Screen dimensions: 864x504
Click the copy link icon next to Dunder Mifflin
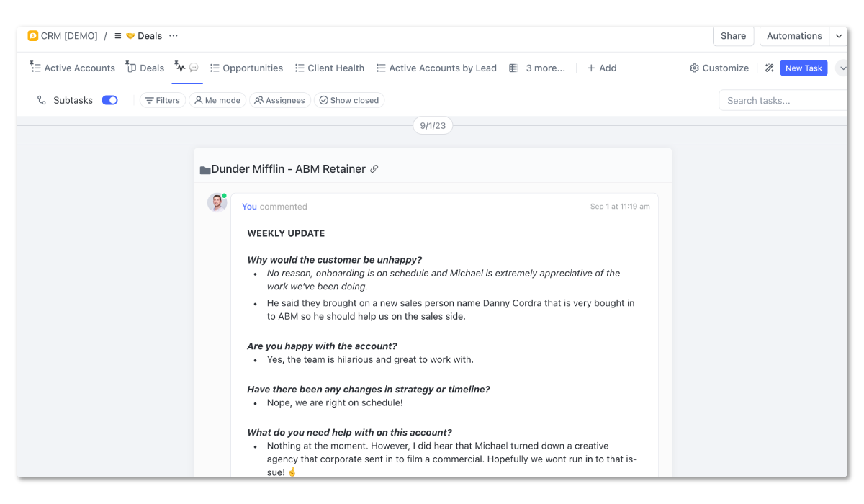coord(374,168)
